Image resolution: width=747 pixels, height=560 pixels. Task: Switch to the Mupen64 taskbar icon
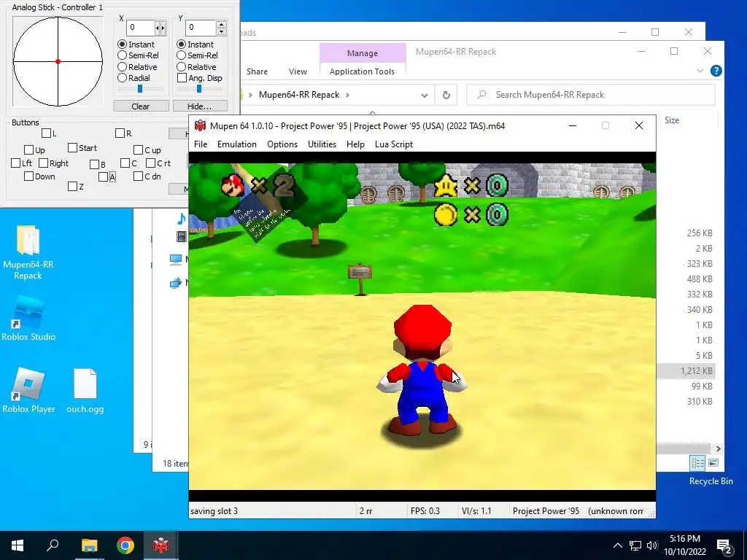tap(160, 545)
